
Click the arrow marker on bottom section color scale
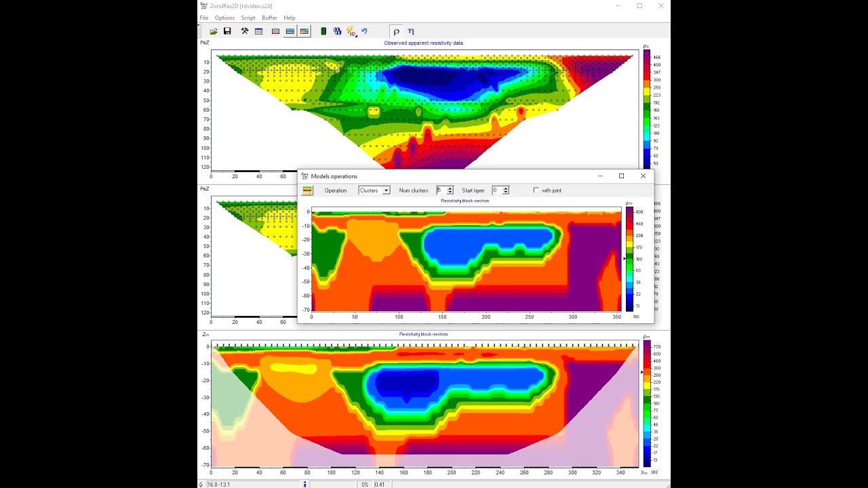pyautogui.click(x=642, y=372)
